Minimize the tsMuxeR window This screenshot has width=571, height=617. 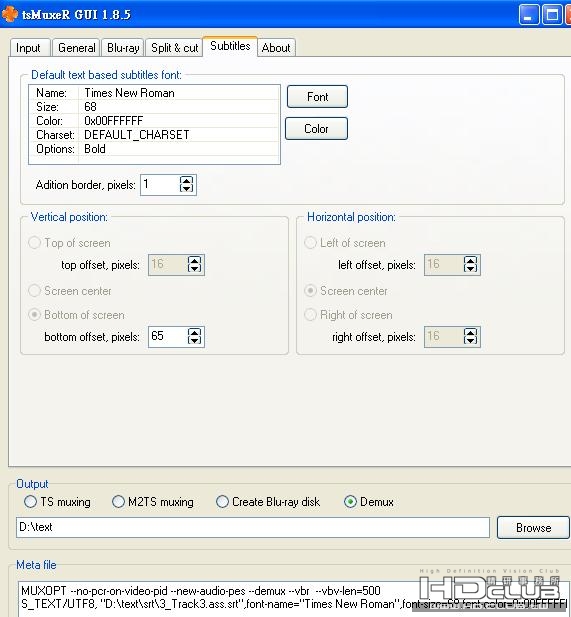pyautogui.click(x=528, y=15)
